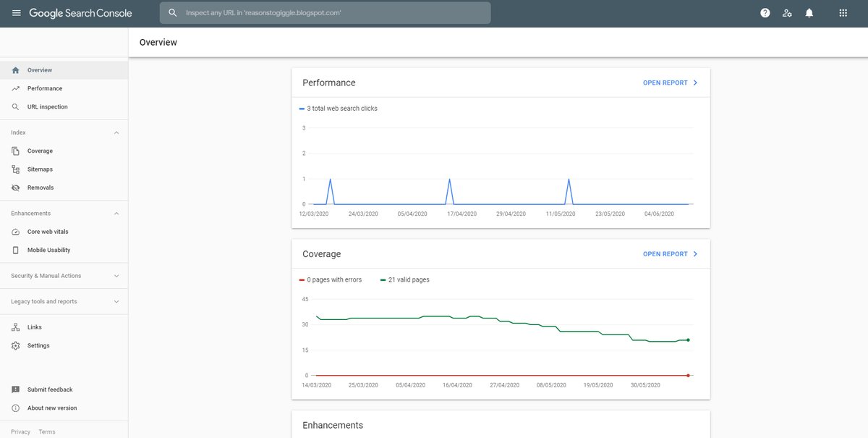Open Mobile Usability in sidebar
The width and height of the screenshot is (868, 438).
pyautogui.click(x=64, y=250)
